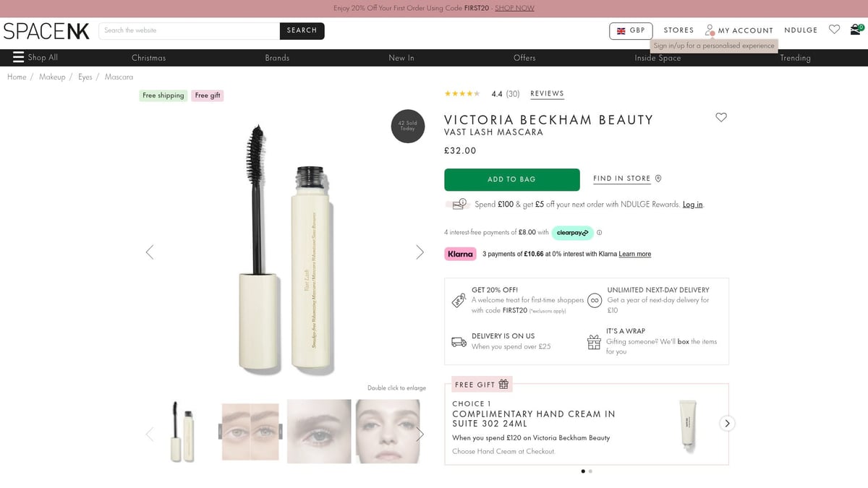Click inside the website search field
868x488 pixels.
point(188,31)
